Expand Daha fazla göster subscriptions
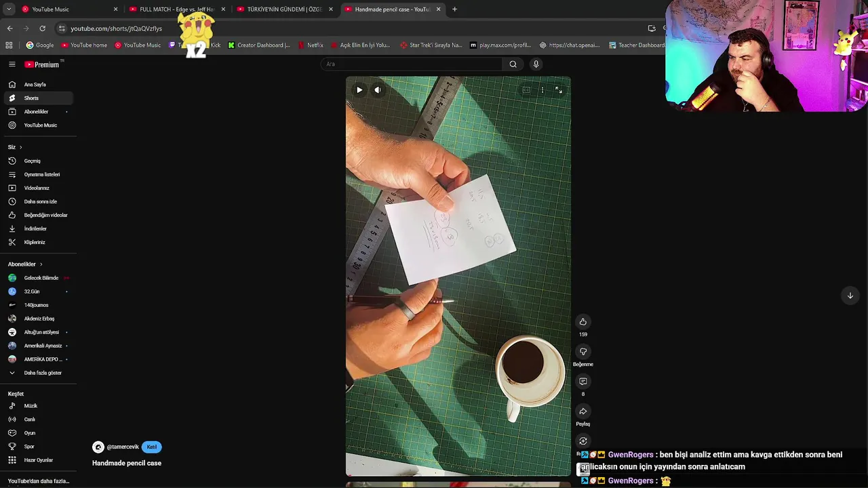This screenshot has height=488, width=868. (38, 373)
